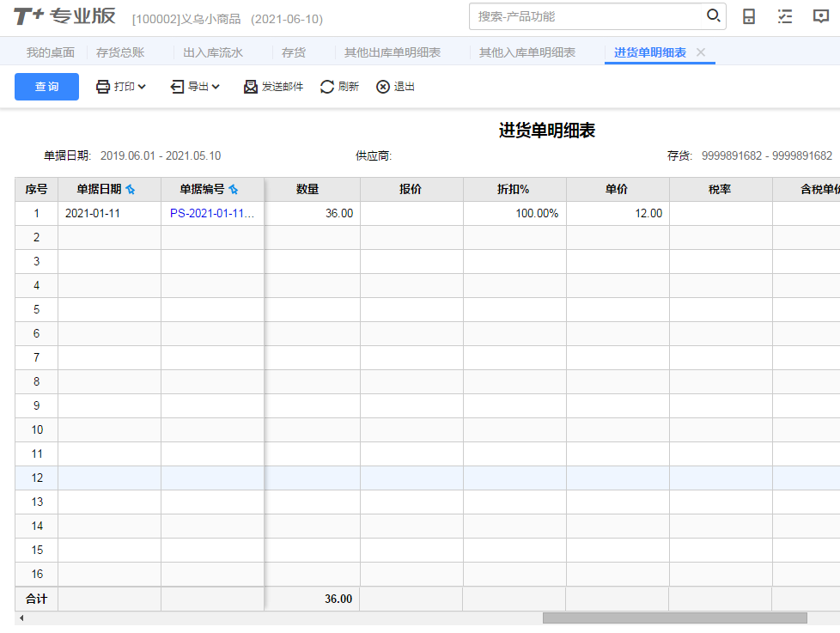
Task: Select row number 16
Action: (x=36, y=574)
